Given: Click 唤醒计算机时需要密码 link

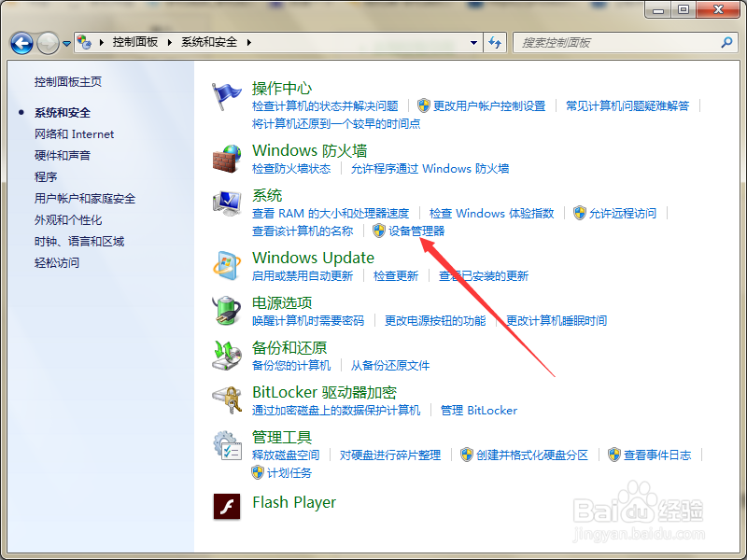Looking at the screenshot, I should pyautogui.click(x=308, y=320).
